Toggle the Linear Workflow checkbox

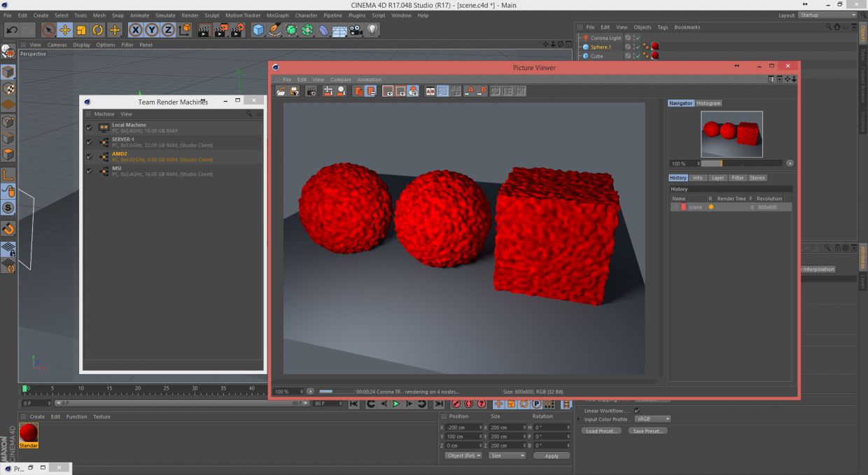pyautogui.click(x=637, y=411)
